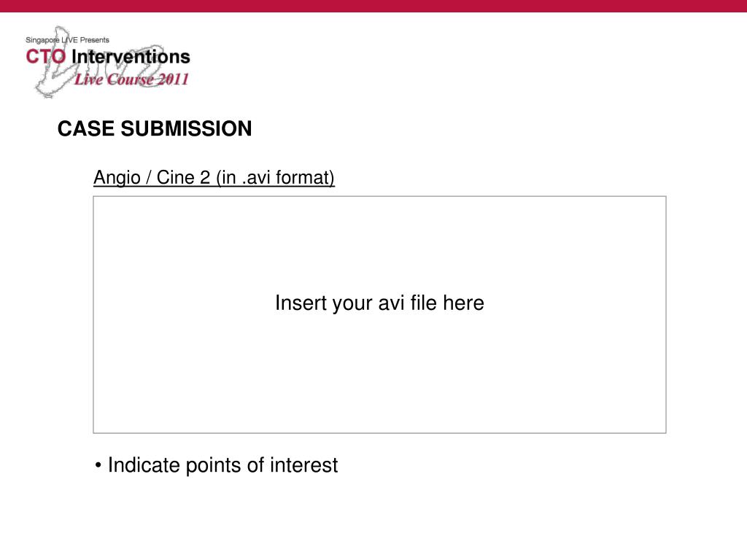Click the crimson banner bar at top

373,6
